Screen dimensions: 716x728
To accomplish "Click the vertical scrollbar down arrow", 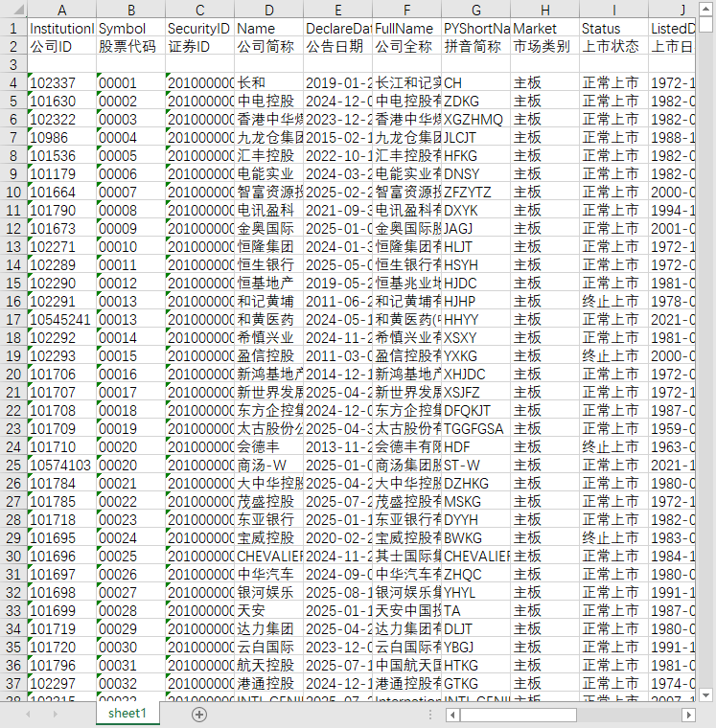I will (705, 695).
